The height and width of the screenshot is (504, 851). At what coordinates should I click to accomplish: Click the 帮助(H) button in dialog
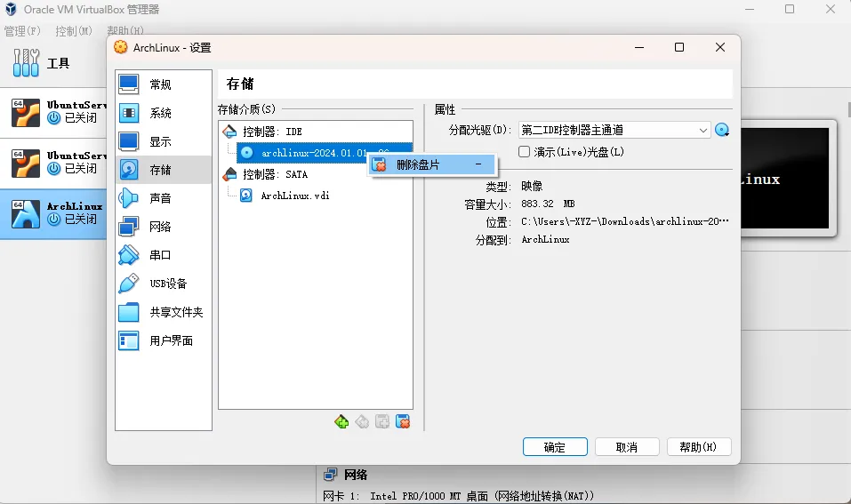(x=698, y=447)
